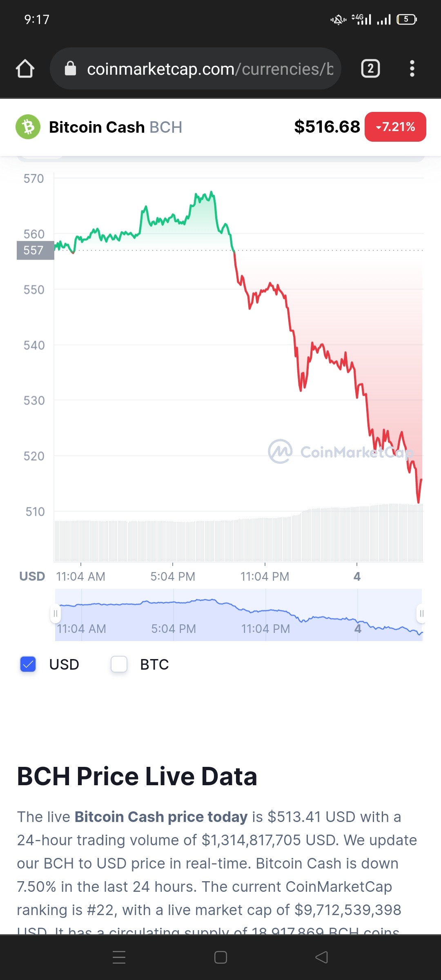The height and width of the screenshot is (980, 441).
Task: Tap the coinmarketcap.com address bar
Action: pyautogui.click(x=195, y=69)
